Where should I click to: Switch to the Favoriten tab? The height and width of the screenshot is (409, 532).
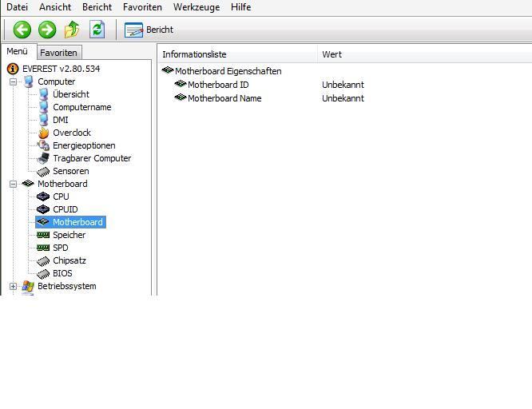coord(58,53)
